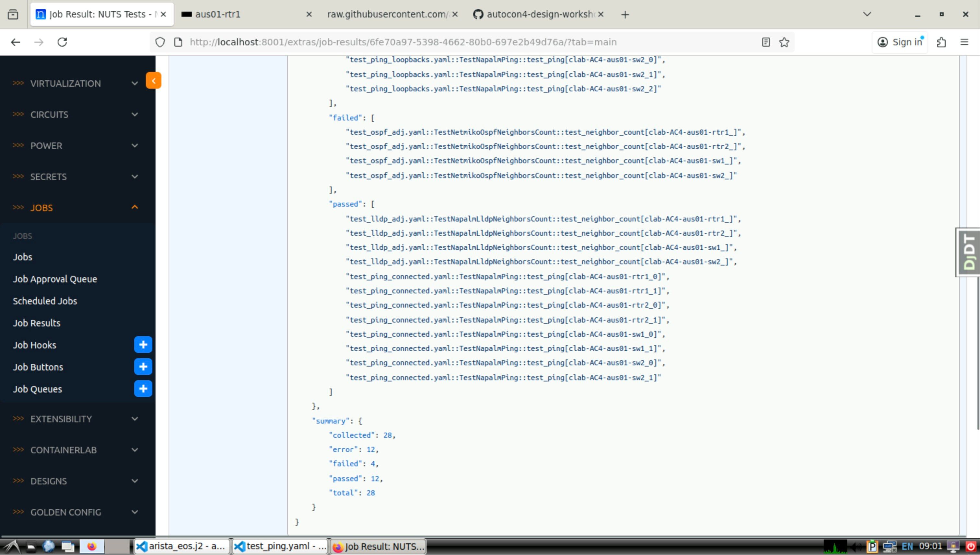This screenshot has width=980, height=555.
Task: Click the URL address bar field
Action: 458,42
